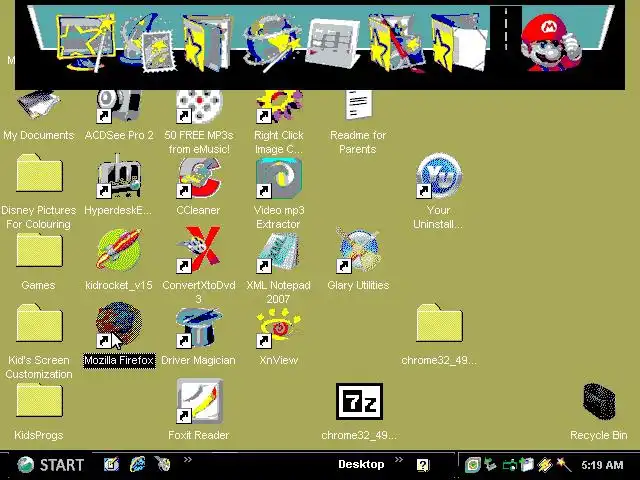Open the Recycle Bin
640x480 pixels.
(x=599, y=402)
